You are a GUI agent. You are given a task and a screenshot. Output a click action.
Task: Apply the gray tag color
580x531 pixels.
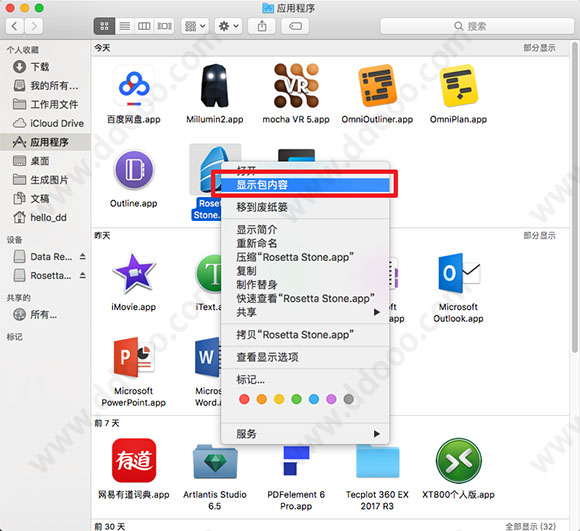coord(348,399)
